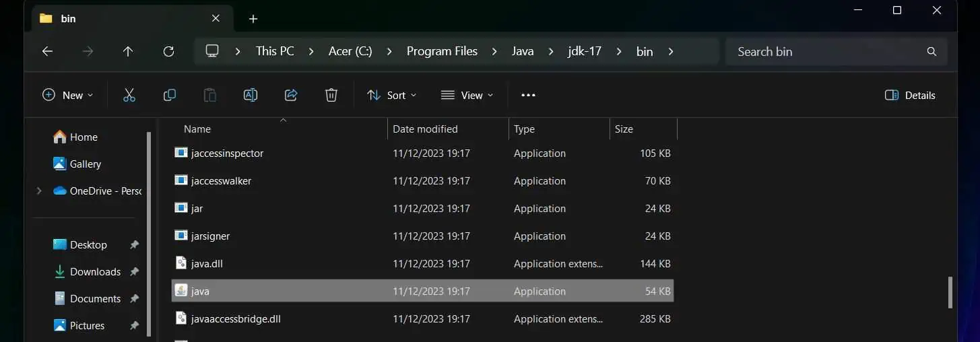
Task: Go up one folder level
Action: (x=128, y=51)
